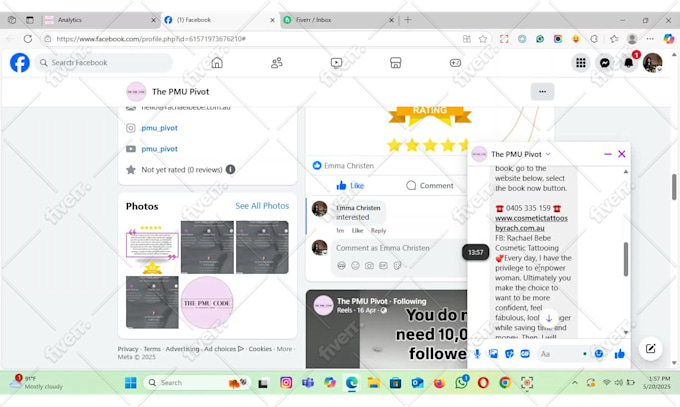Viewport: 680px width, 407px height.
Task: Open THE PMU CODE pink circle photo
Action: point(207,302)
